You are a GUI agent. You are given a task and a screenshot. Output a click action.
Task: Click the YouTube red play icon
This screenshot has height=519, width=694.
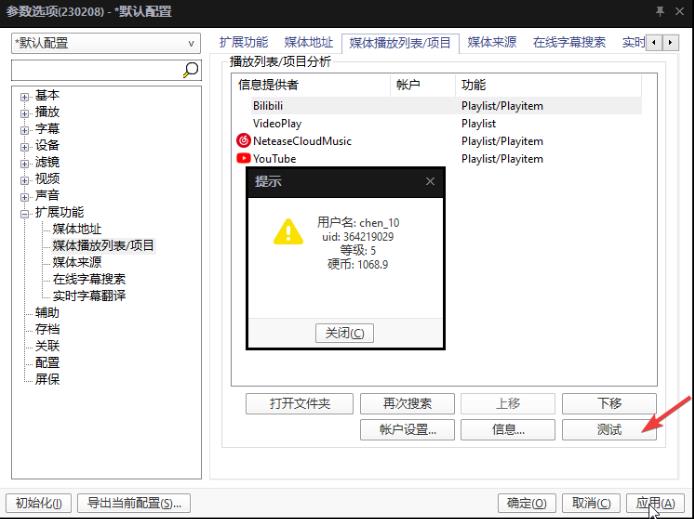click(x=243, y=158)
